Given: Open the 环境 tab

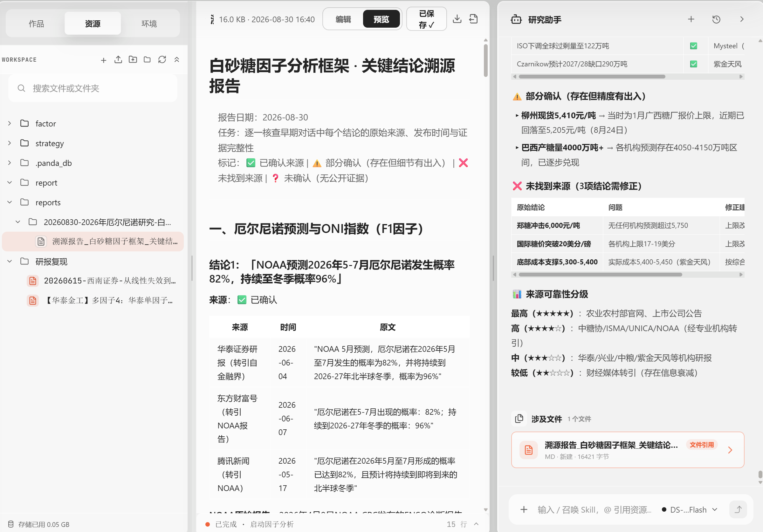Looking at the screenshot, I should pyautogui.click(x=149, y=24).
